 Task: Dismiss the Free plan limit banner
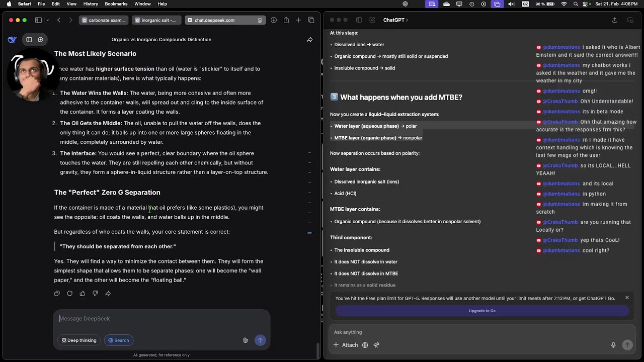(x=627, y=298)
